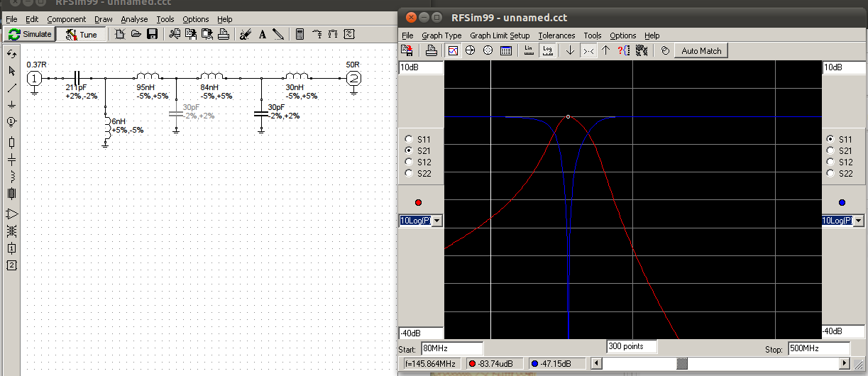
Task: Pick the amplifier triangle component tool
Action: click(11, 213)
